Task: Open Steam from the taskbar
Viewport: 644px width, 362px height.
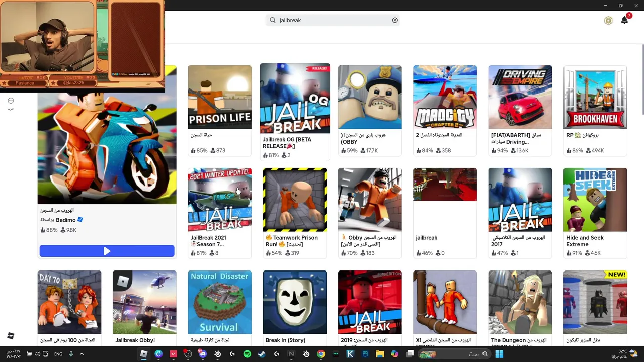Action: tap(262, 354)
